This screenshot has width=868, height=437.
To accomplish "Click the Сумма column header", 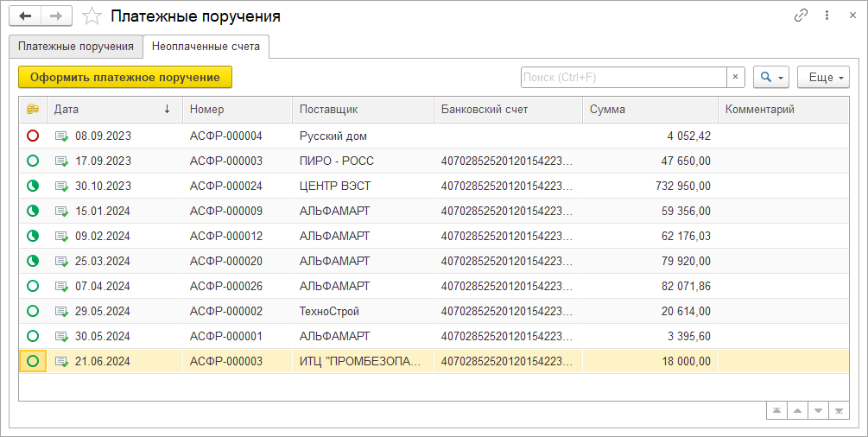I will (649, 110).
